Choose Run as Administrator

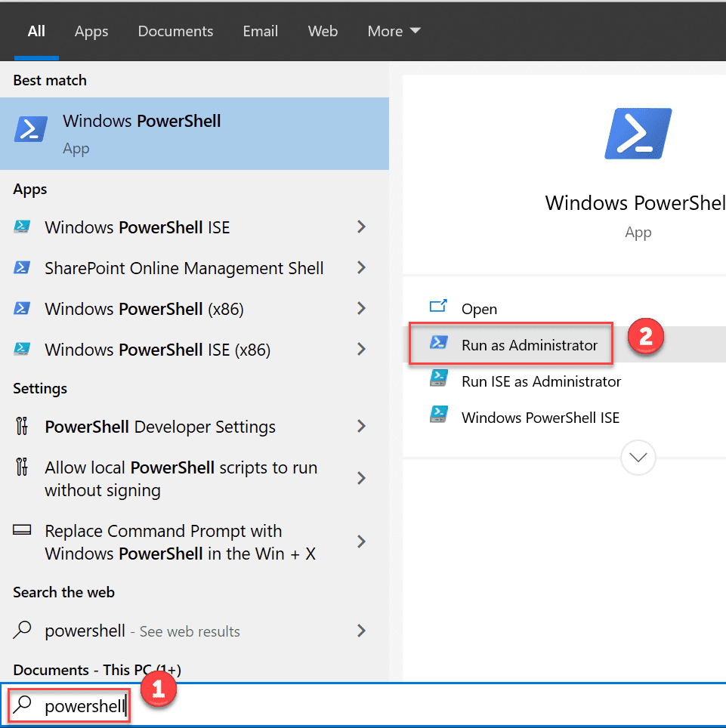pos(564,344)
